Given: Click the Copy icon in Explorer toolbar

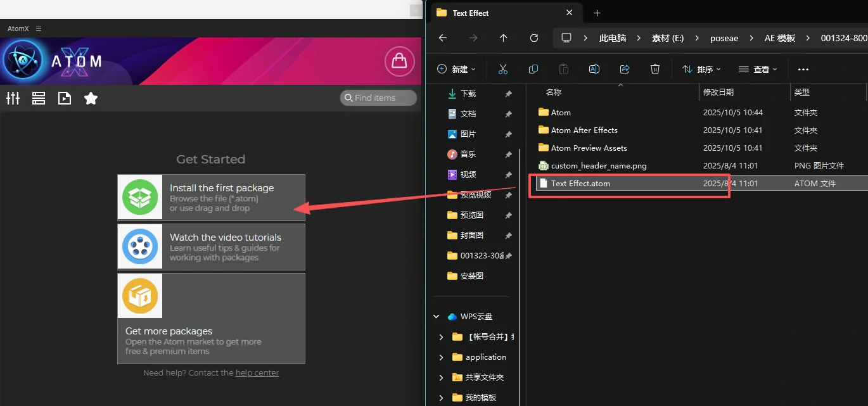Looking at the screenshot, I should (533, 69).
